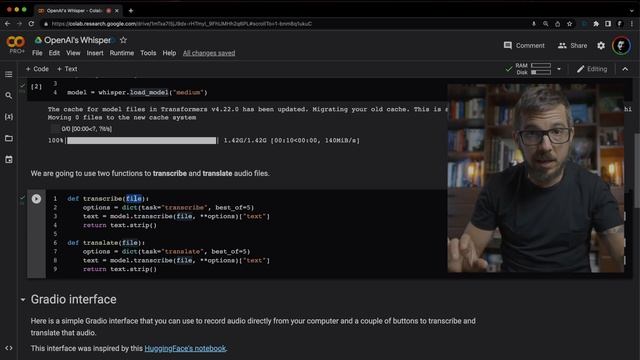Viewport: 640px width, 360px height.
Task: Open the Editing mode dropdown
Action: pyautogui.click(x=592, y=69)
